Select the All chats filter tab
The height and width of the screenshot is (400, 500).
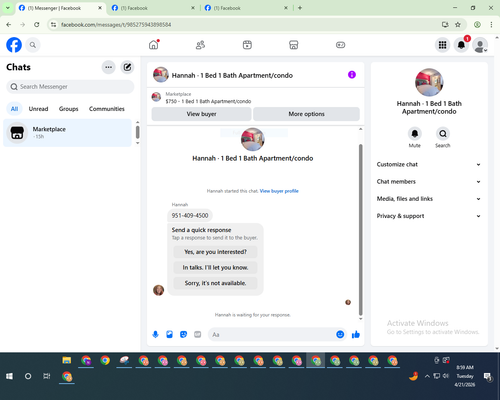(14, 109)
